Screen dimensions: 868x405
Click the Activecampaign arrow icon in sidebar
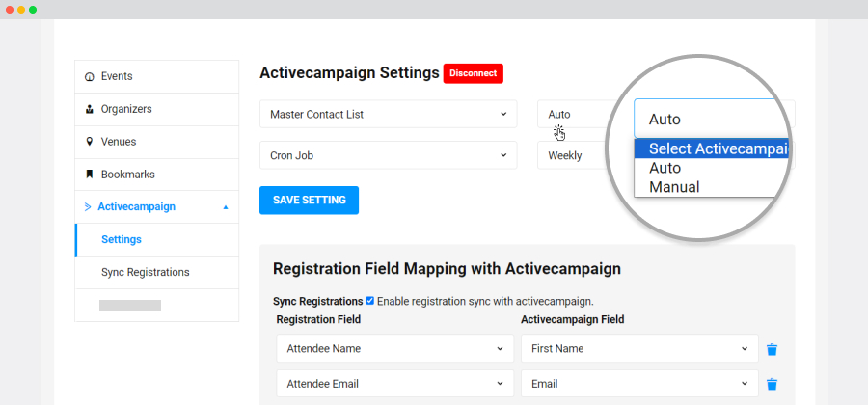click(x=88, y=207)
